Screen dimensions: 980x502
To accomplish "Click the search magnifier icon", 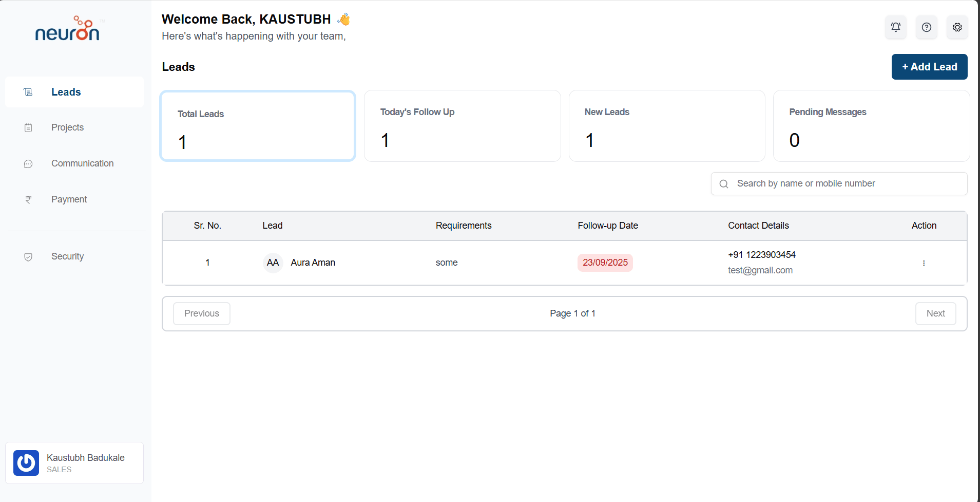I will pos(724,184).
